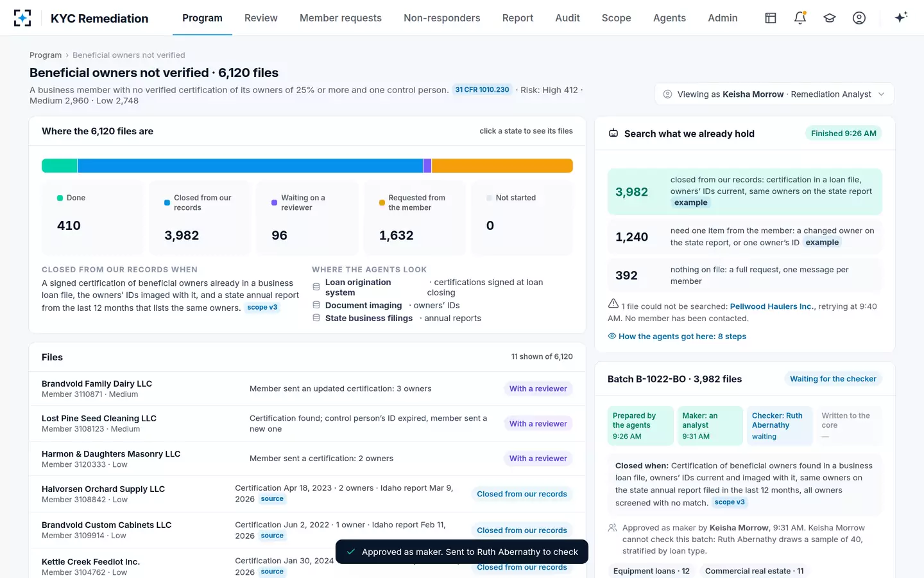Click the people icon by Approved as maker note

(613, 528)
